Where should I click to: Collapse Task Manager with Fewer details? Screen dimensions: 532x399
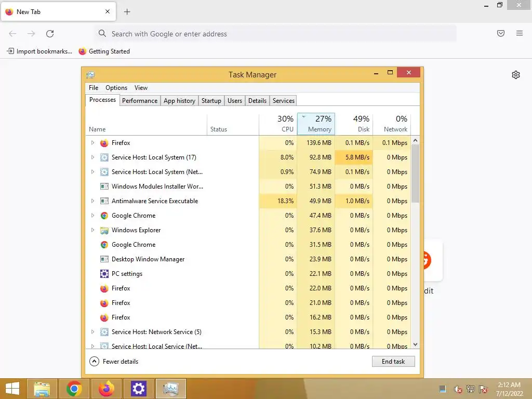pyautogui.click(x=114, y=362)
